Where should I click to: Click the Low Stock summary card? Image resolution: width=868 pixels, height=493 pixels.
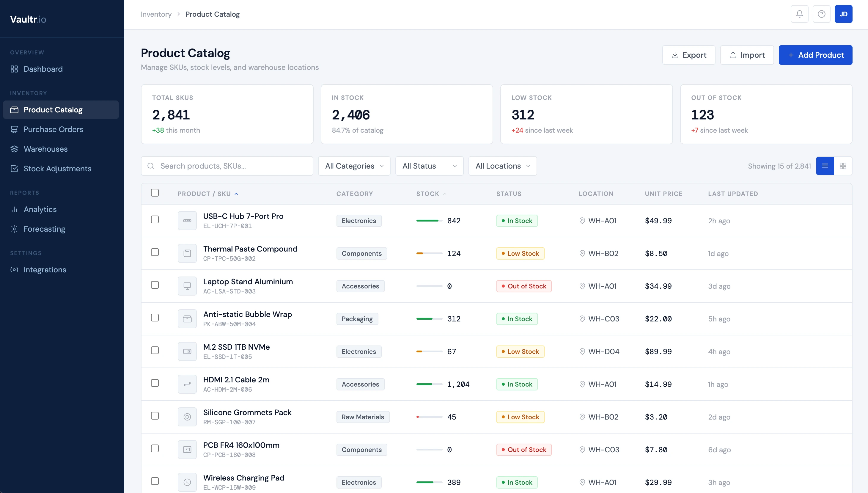point(586,114)
